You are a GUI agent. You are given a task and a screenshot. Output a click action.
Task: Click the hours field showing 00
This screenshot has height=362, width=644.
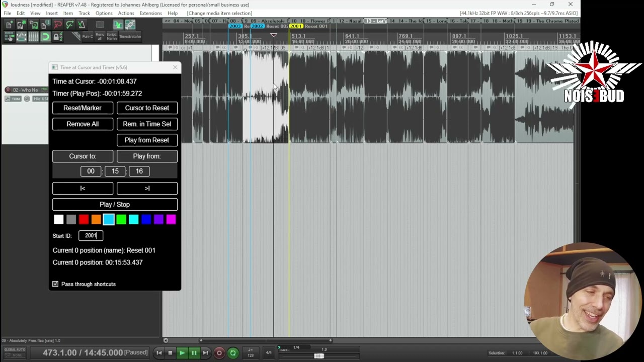click(x=91, y=171)
